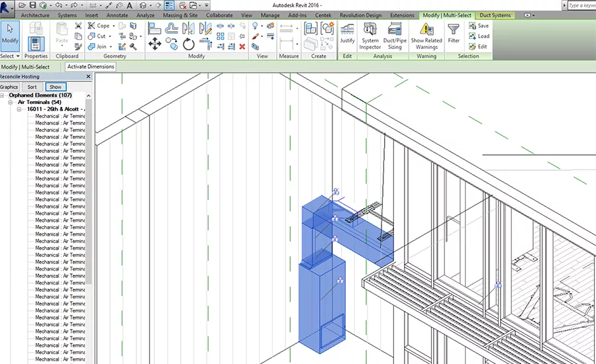Image resolution: width=596 pixels, height=364 pixels.
Task: Close the Reconcile Hosting panel
Action: 89,76
